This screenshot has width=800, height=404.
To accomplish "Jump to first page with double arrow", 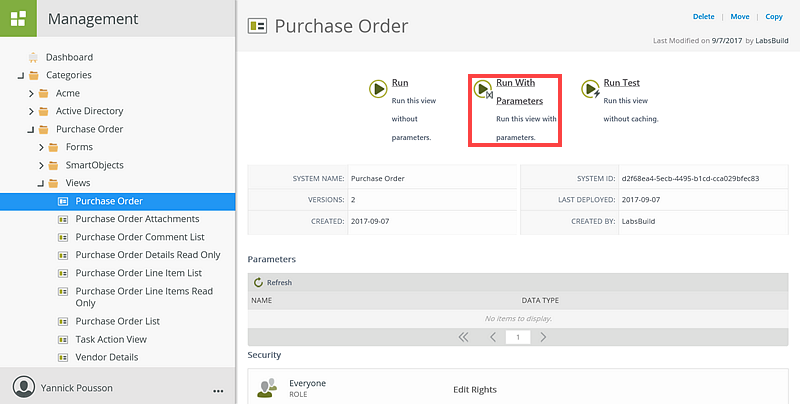I will pos(463,337).
